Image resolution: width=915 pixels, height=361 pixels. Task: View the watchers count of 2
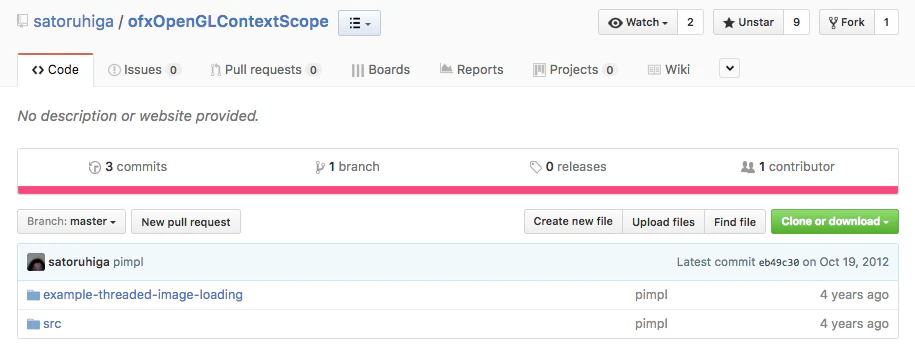690,23
